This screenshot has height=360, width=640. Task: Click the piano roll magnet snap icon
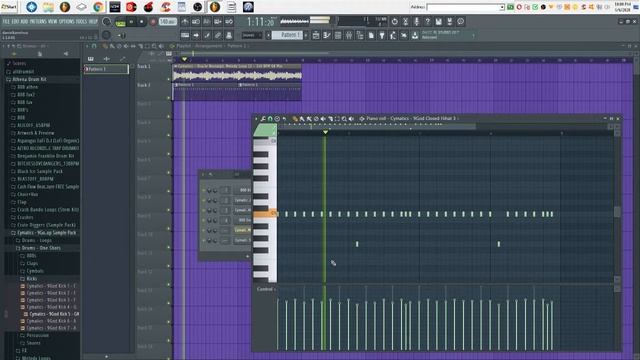(x=270, y=119)
